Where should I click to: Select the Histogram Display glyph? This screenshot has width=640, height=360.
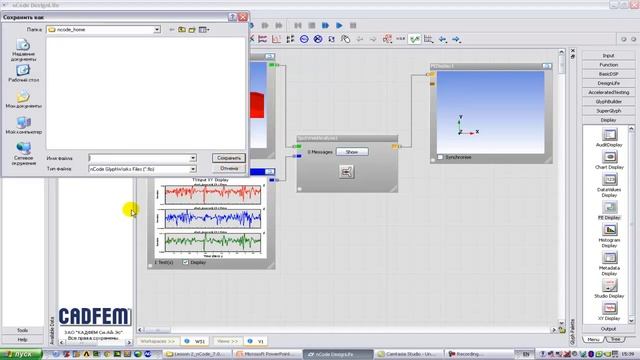[609, 236]
